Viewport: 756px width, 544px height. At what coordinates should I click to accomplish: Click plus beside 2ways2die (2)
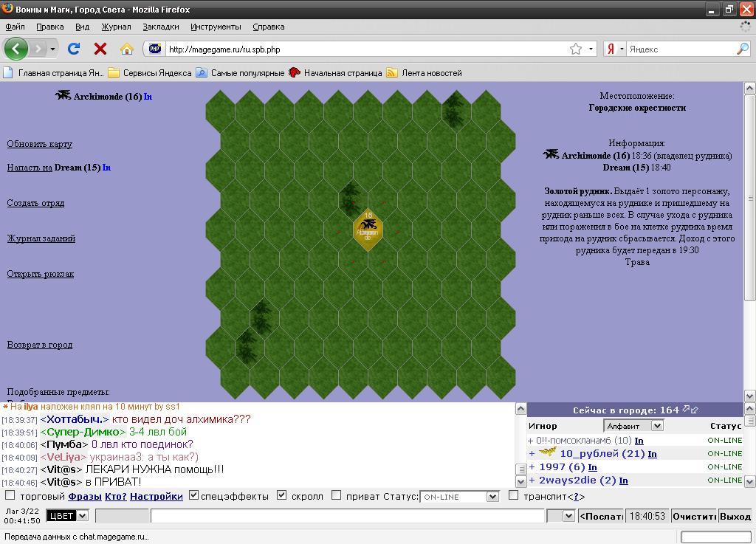532,481
